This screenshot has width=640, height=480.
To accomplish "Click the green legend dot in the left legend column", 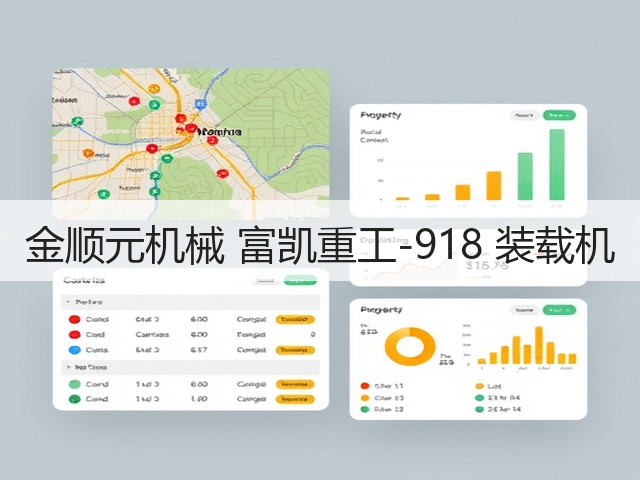I will click(365, 409).
